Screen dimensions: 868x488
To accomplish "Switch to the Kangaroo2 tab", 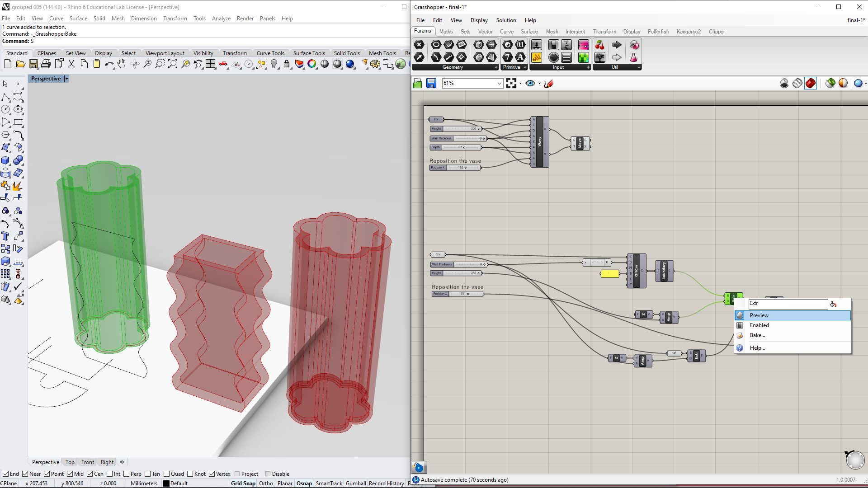I will coord(688,32).
